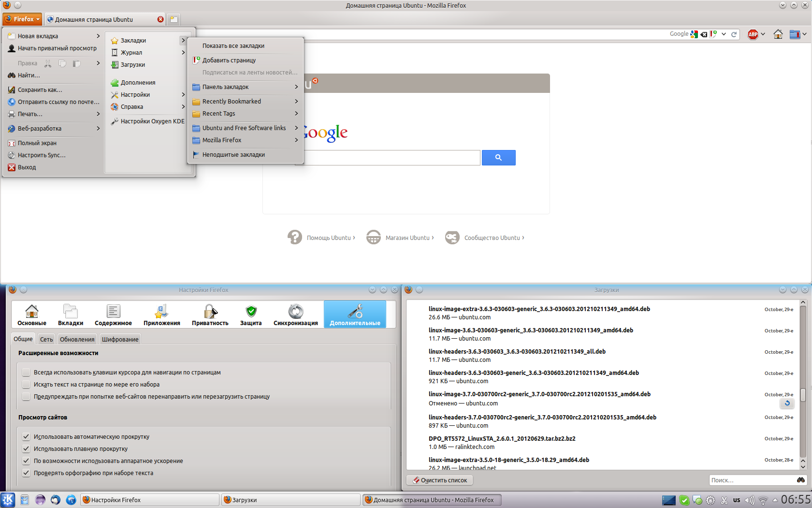Click Выход in Firefox menu

tap(54, 167)
